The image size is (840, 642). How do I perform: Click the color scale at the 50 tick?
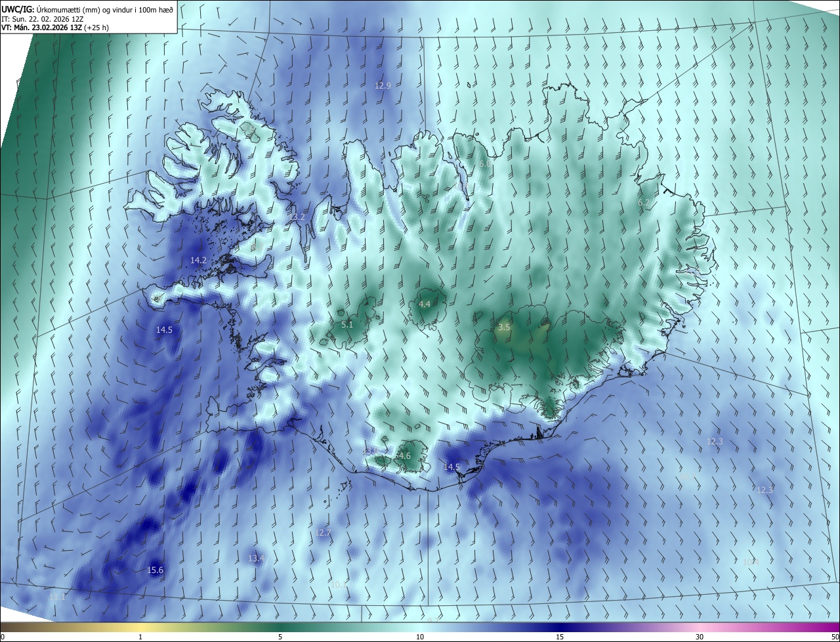[835, 637]
